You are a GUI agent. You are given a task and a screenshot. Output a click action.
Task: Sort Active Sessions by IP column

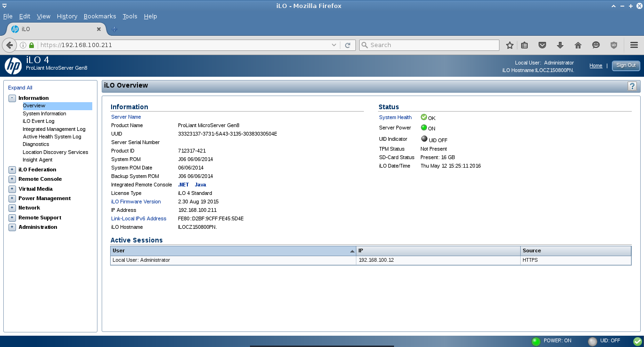pyautogui.click(x=438, y=250)
